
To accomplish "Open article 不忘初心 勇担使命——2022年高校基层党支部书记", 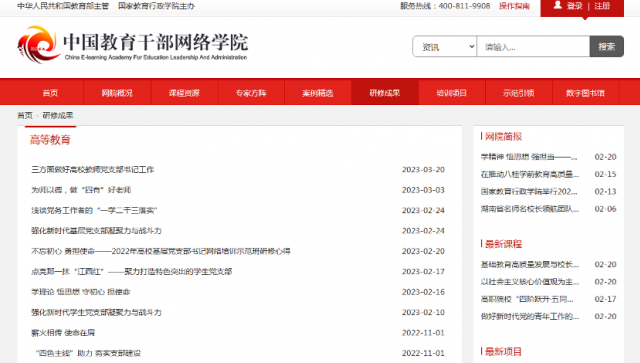I will point(161,251).
